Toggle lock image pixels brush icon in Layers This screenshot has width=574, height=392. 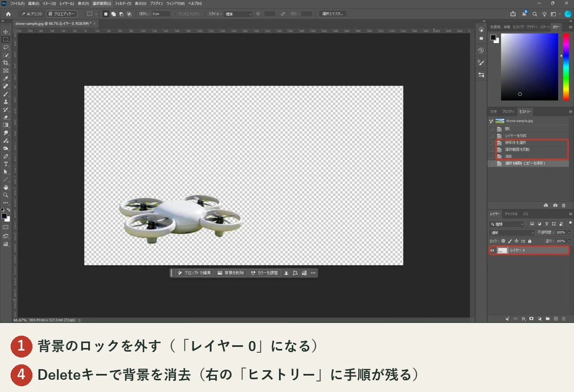pyautogui.click(x=510, y=241)
